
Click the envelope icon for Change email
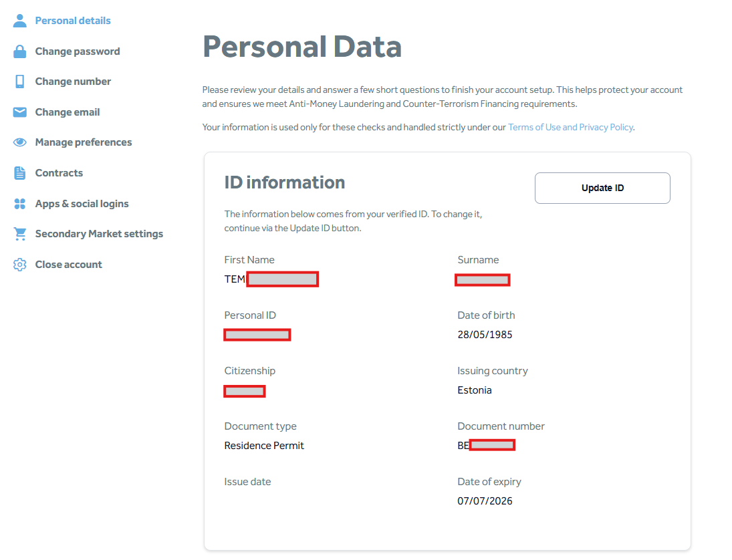coord(20,112)
